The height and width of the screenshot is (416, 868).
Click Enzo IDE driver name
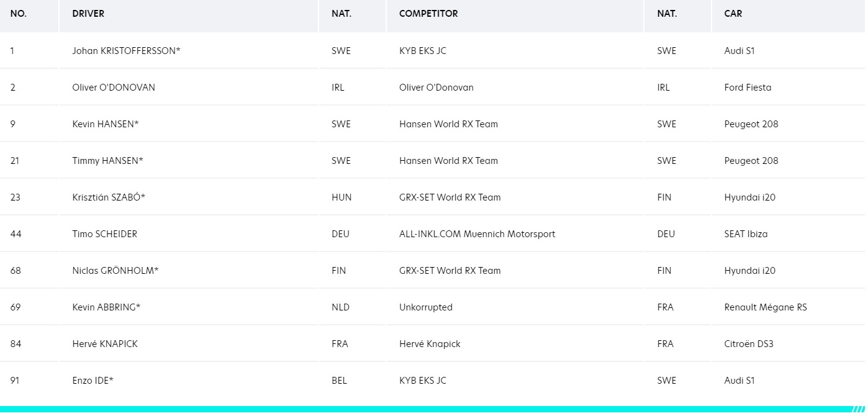tap(93, 381)
